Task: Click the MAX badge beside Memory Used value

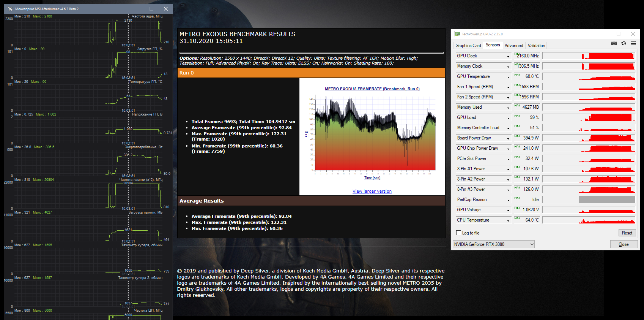Action: coord(517,106)
